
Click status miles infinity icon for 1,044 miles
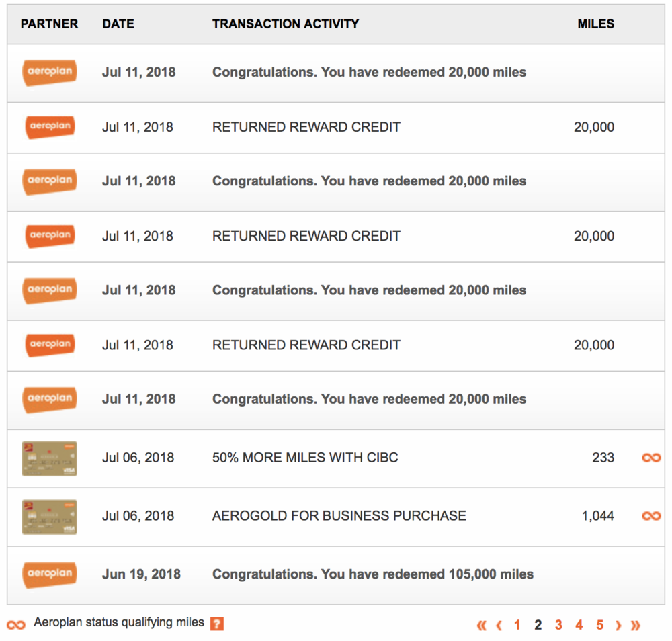[651, 516]
